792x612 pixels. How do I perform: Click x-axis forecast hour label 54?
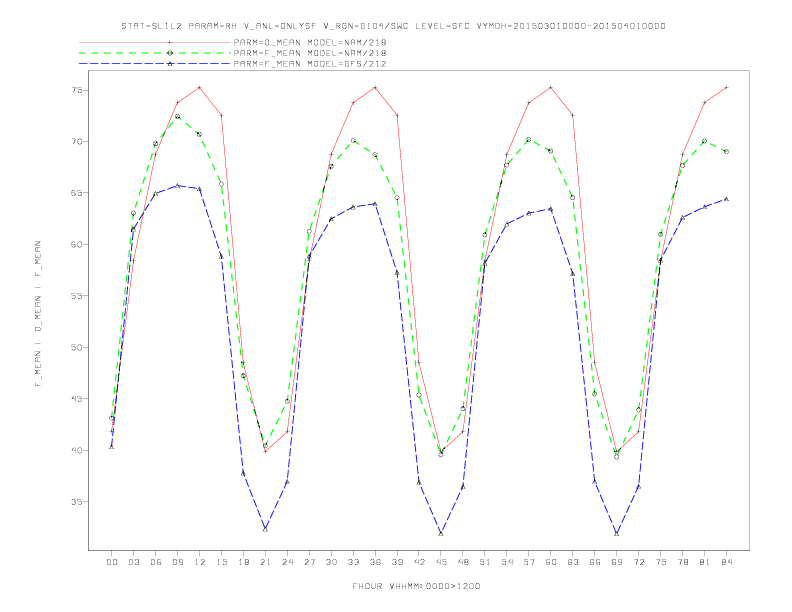pos(507,562)
